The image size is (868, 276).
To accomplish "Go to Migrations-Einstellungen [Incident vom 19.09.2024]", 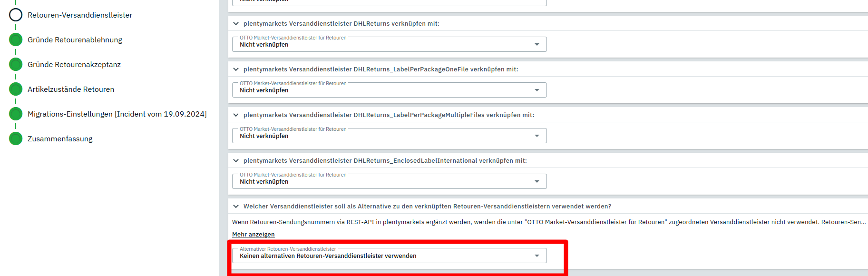I will 117,114.
